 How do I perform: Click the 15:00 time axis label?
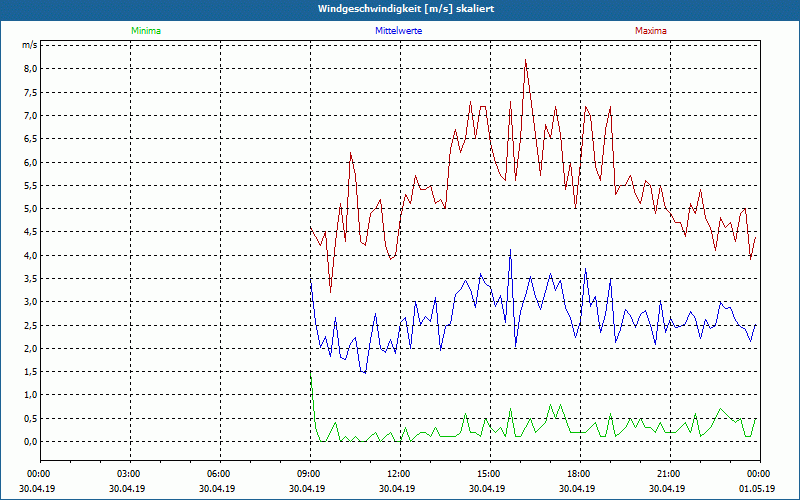pyautogui.click(x=488, y=474)
